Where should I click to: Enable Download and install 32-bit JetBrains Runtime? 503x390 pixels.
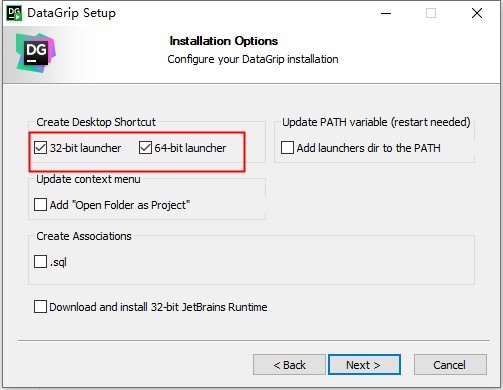[40, 307]
